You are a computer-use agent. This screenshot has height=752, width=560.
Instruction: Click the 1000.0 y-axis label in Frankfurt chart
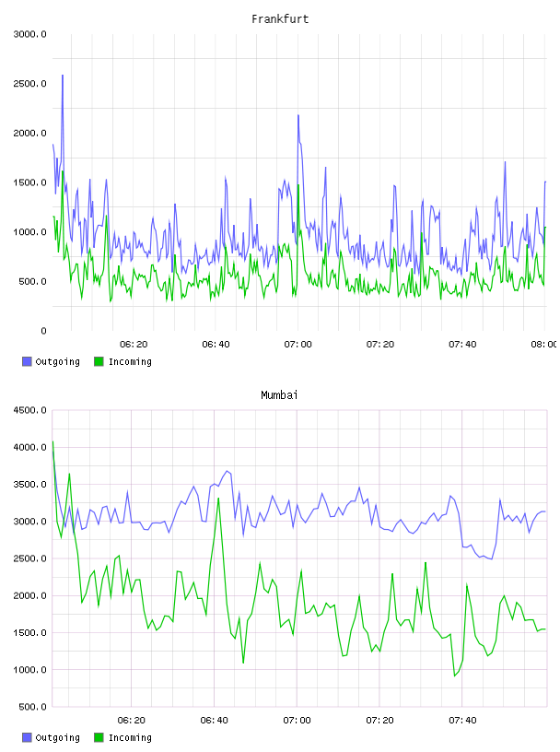(30, 231)
